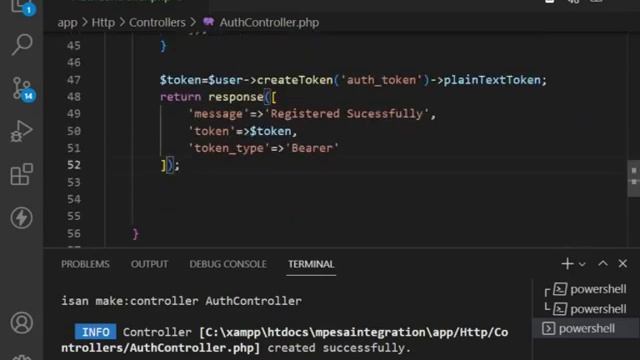Click the $token variable on line 50

pos(270,131)
